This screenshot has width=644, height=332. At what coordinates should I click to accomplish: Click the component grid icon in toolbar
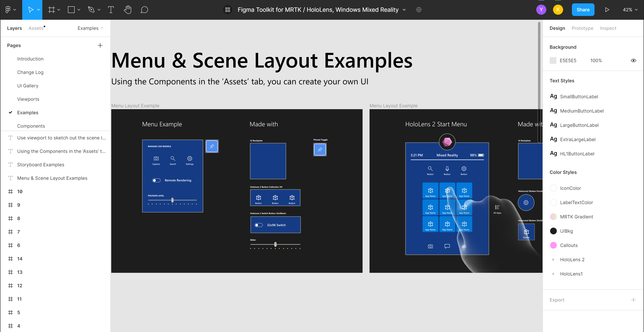227,9
